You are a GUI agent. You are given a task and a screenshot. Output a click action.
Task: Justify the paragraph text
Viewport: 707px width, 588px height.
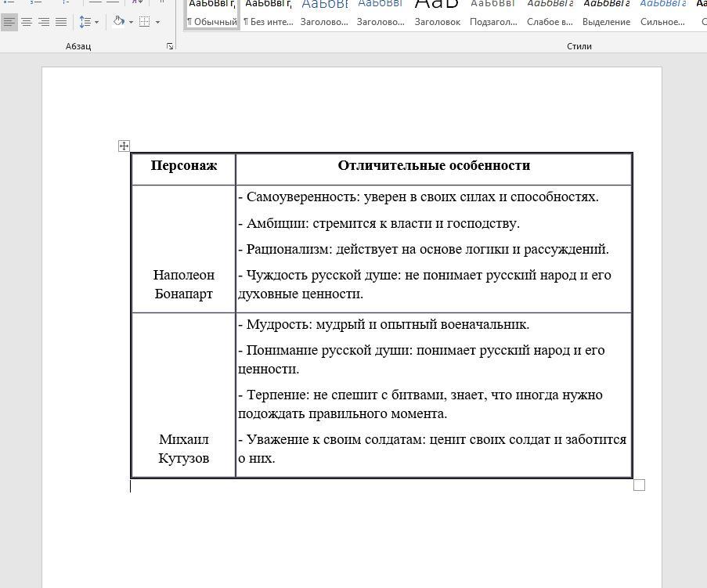(61, 21)
